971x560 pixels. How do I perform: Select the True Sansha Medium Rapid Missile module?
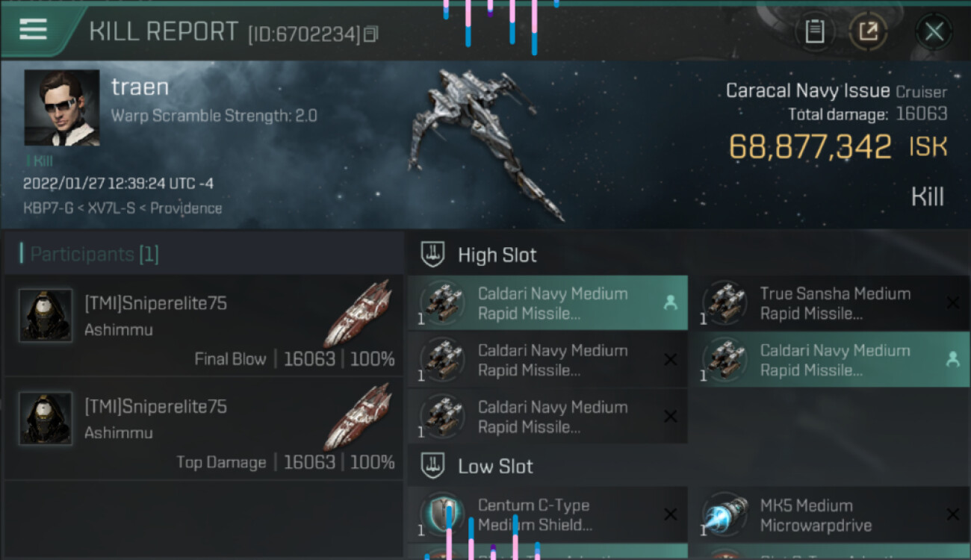coord(829,303)
